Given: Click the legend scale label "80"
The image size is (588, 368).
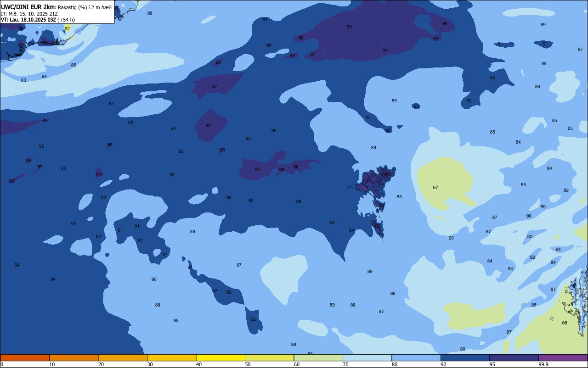Looking at the screenshot, I should click(395, 364).
